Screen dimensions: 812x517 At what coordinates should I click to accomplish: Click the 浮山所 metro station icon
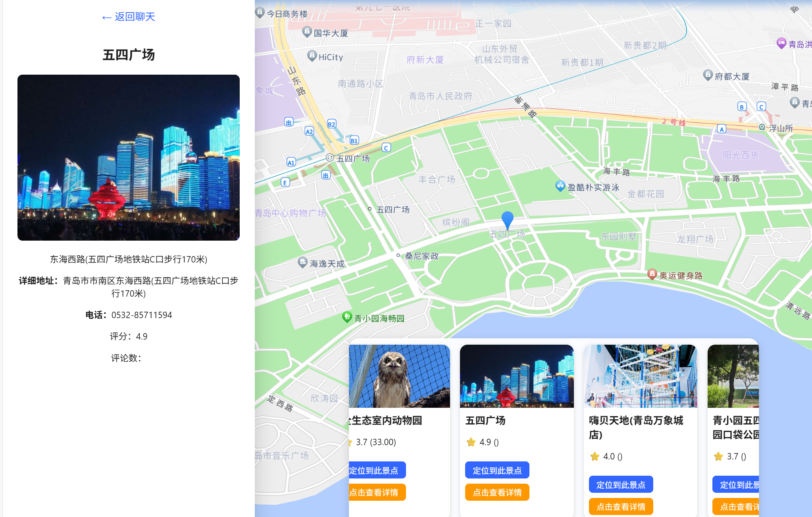[762, 127]
